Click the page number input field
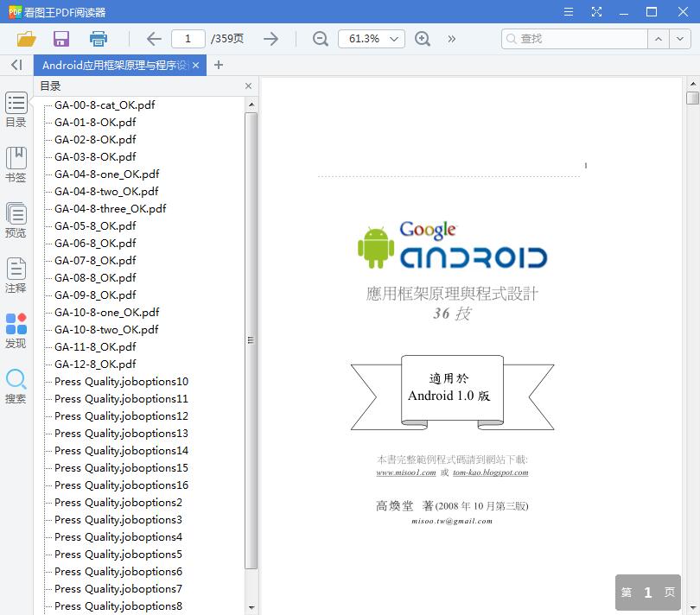The image size is (700, 615). point(188,39)
